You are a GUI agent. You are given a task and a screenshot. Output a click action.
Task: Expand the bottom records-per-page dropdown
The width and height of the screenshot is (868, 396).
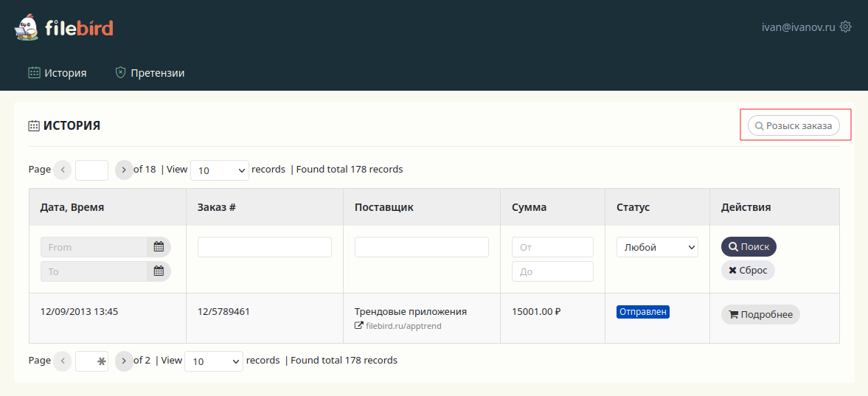214,361
